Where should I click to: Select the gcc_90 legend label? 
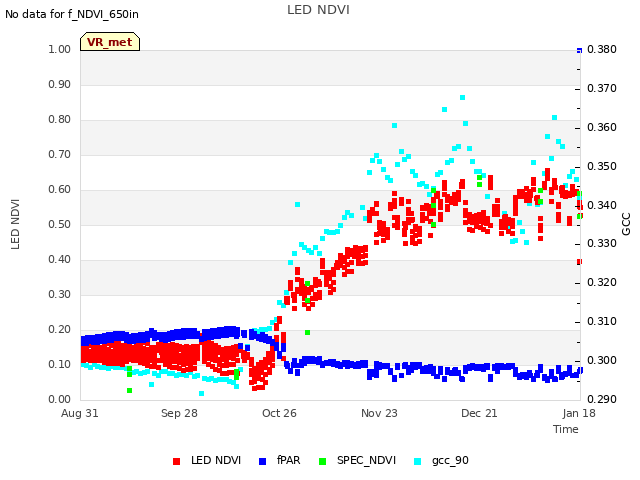point(450,461)
